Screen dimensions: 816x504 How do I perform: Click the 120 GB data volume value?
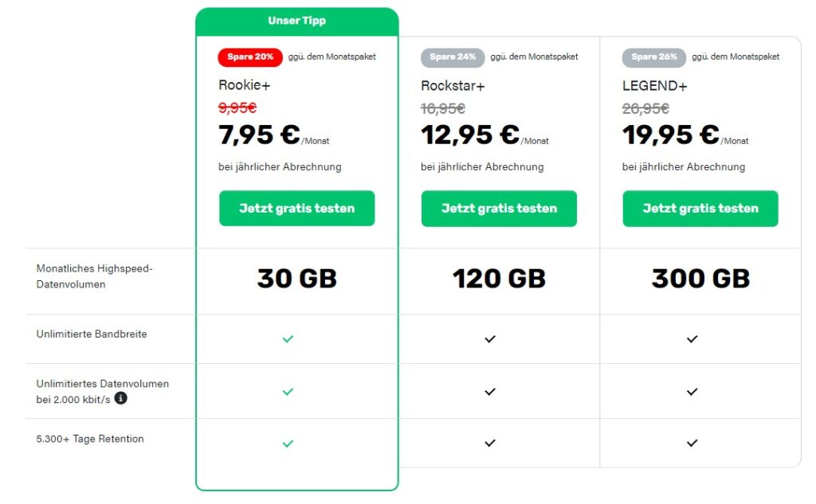coord(499,278)
